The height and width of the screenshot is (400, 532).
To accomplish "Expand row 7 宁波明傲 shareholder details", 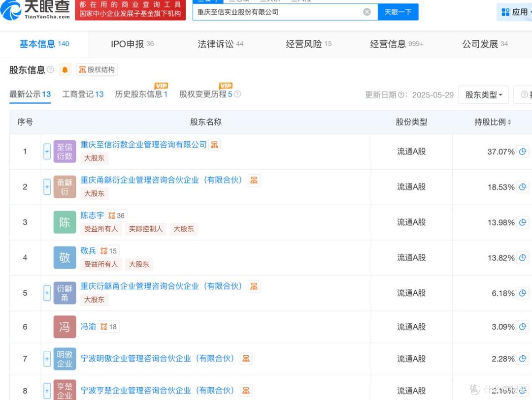I will point(47,359).
